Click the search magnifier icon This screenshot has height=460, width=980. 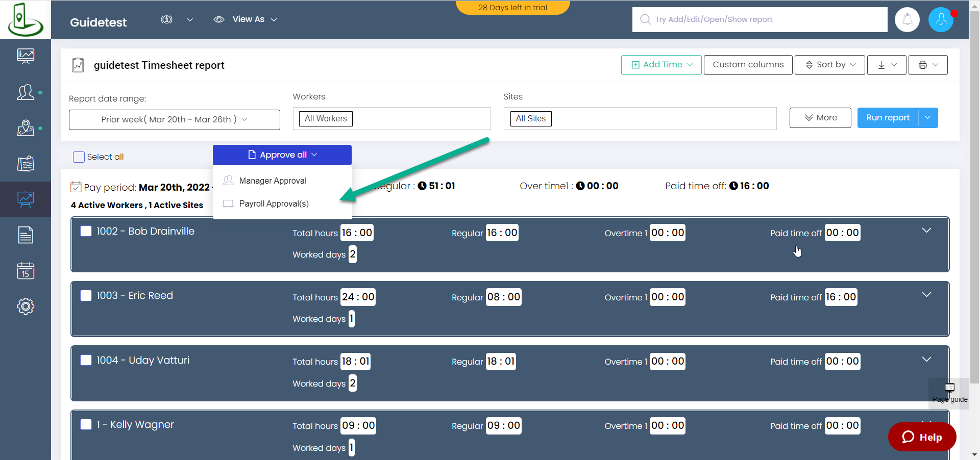645,19
